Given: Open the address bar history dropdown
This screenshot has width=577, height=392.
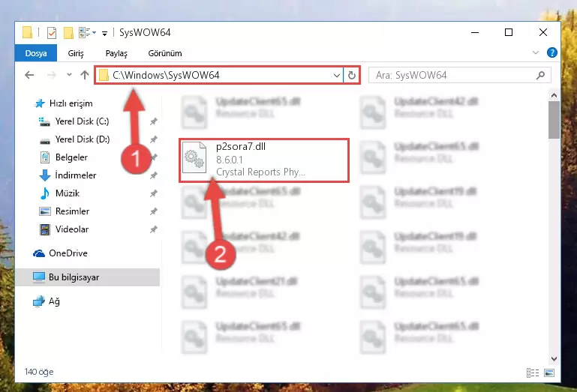Looking at the screenshot, I should pyautogui.click(x=336, y=76).
